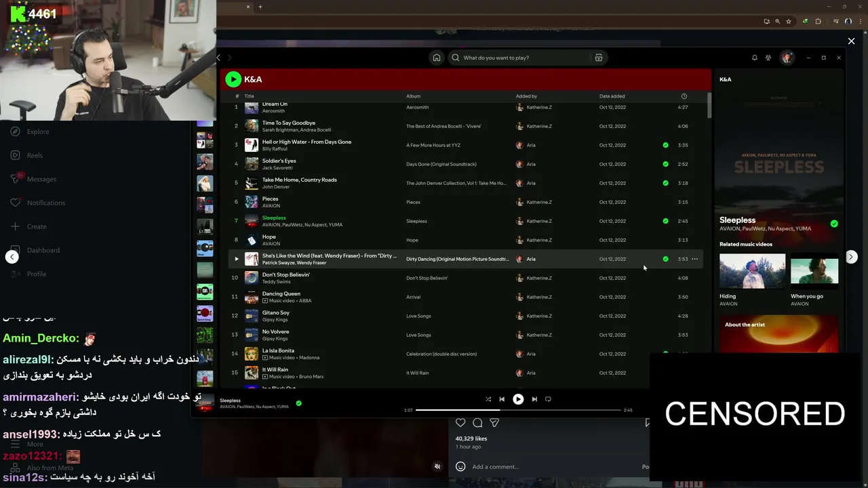
Task: Click the play button in player bar
Action: pos(518,399)
